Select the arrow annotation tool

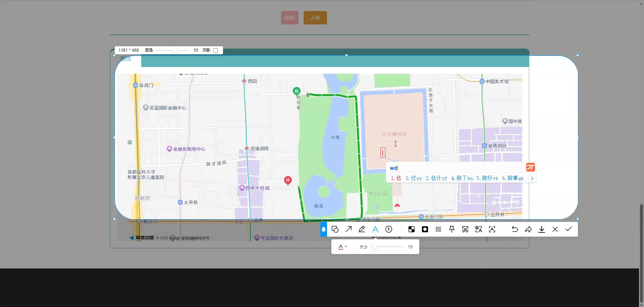tap(348, 229)
